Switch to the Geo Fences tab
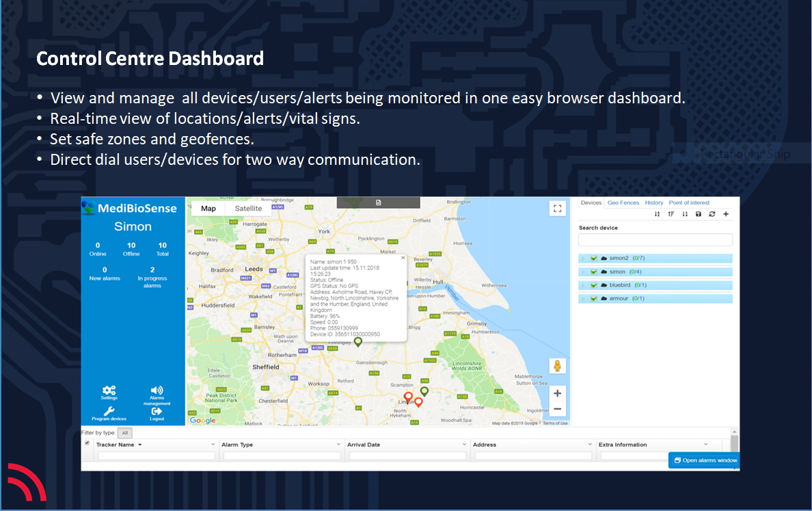The width and height of the screenshot is (812, 511). coord(623,203)
